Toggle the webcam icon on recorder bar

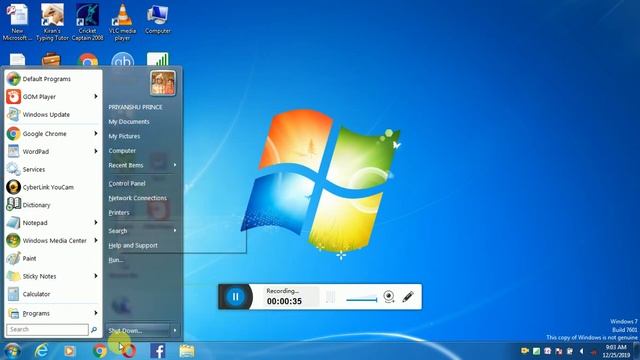click(x=389, y=297)
